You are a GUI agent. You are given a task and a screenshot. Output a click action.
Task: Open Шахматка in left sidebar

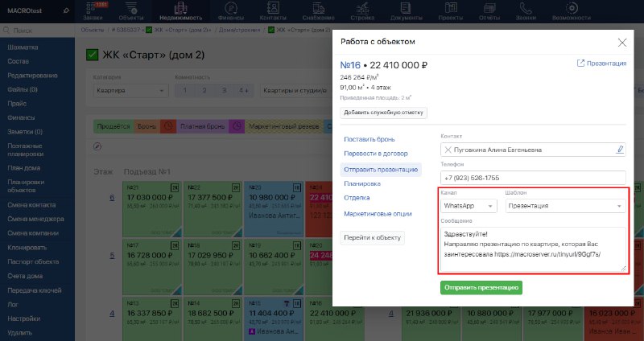[23, 47]
